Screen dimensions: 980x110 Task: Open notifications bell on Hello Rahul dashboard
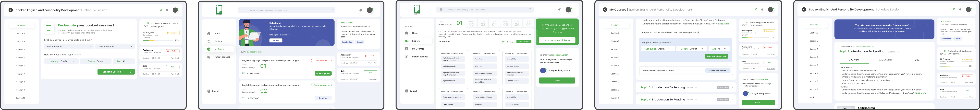pyautogui.click(x=361, y=10)
